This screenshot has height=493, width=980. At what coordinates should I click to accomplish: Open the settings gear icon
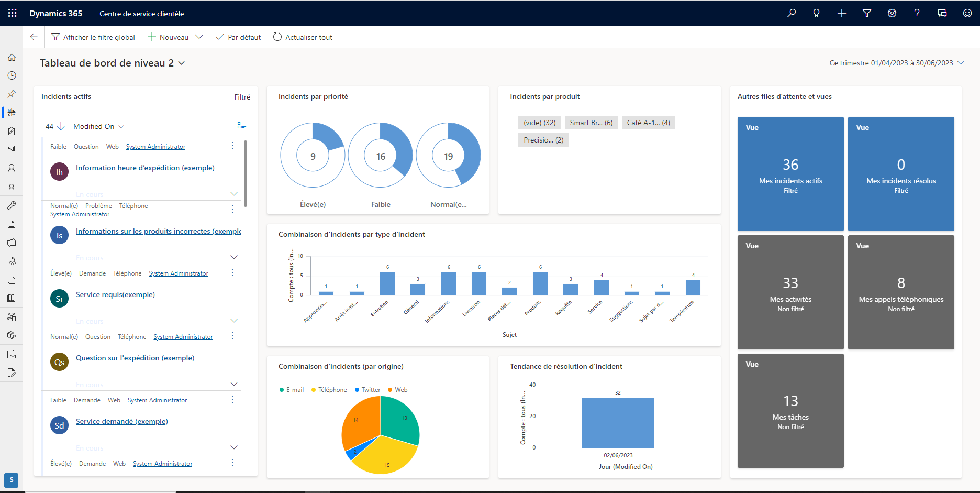[x=892, y=13]
